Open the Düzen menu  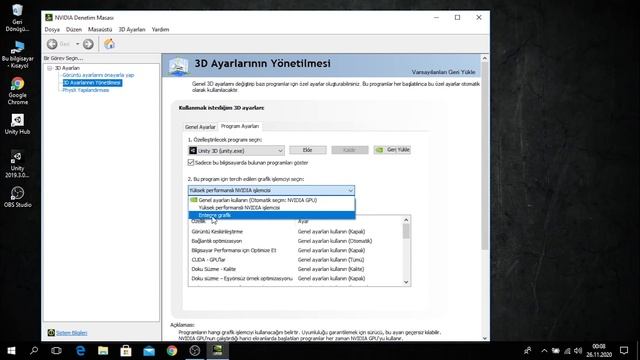[x=74, y=29]
